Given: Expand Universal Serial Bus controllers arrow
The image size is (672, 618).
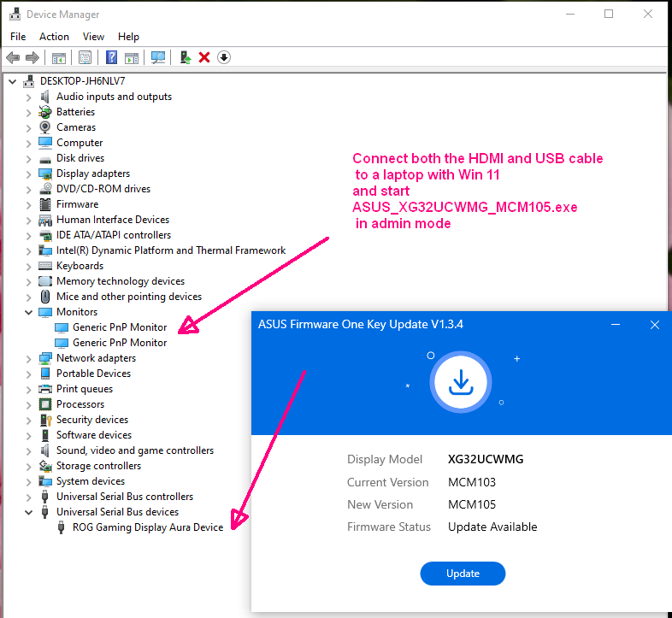Looking at the screenshot, I should click(28, 497).
